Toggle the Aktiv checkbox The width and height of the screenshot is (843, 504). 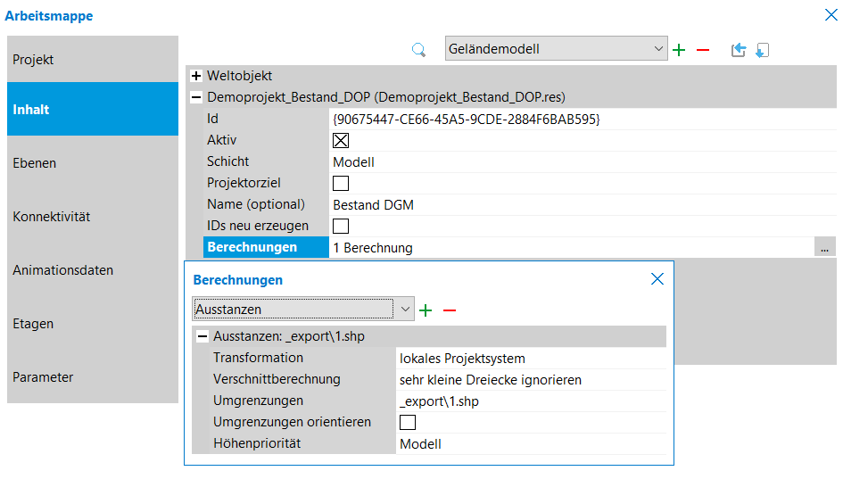point(341,140)
